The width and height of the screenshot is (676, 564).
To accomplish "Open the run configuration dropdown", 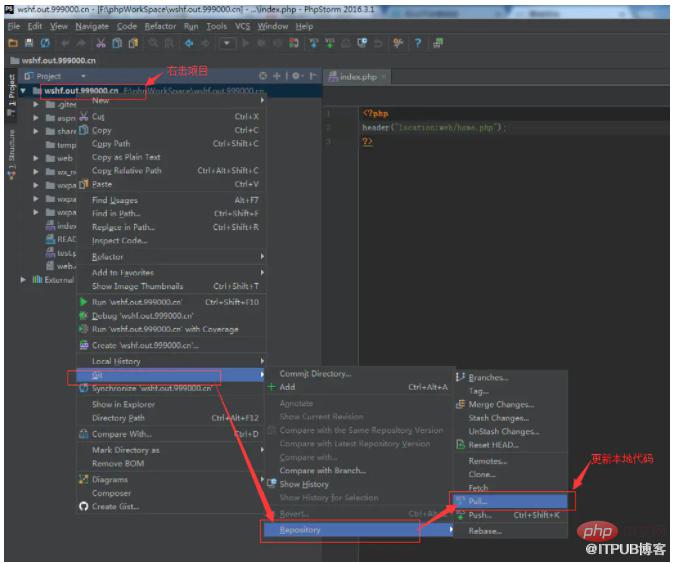I will tap(227, 43).
